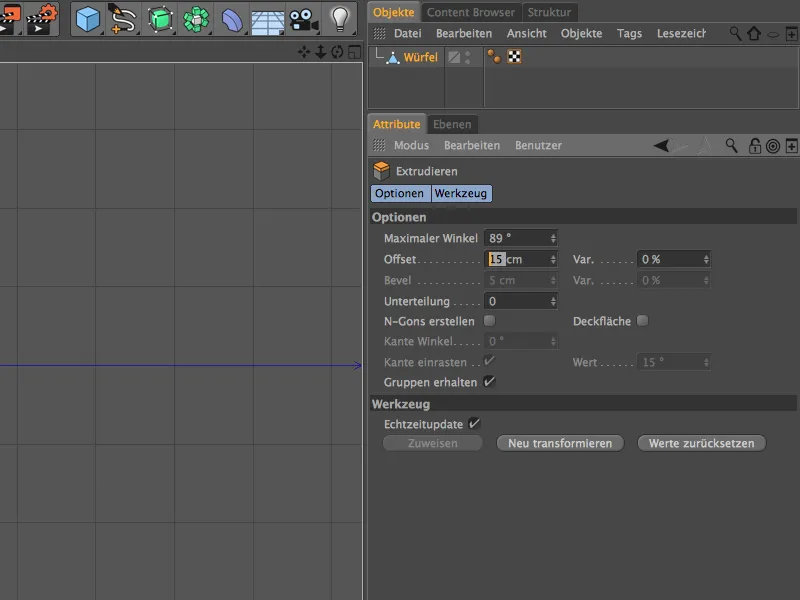Toggle the viewport maximize view icon
The height and width of the screenshot is (600, 800).
pyautogui.click(x=354, y=52)
